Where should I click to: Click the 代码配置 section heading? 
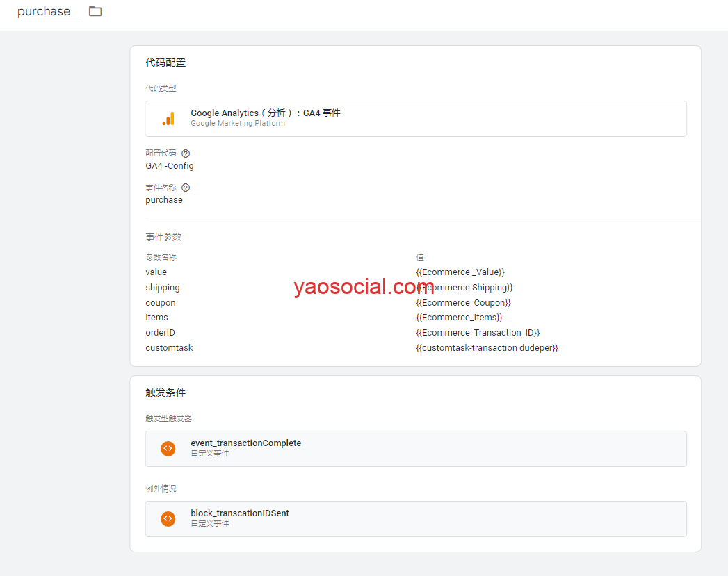tap(165, 63)
